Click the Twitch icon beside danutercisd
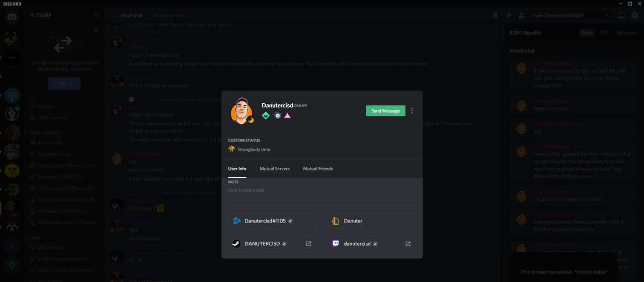 tap(336, 244)
